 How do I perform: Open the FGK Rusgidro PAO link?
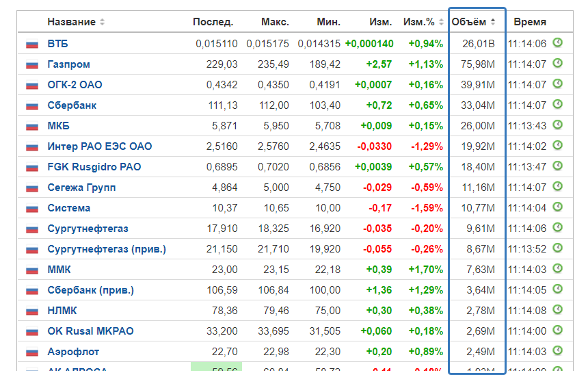[94, 167]
